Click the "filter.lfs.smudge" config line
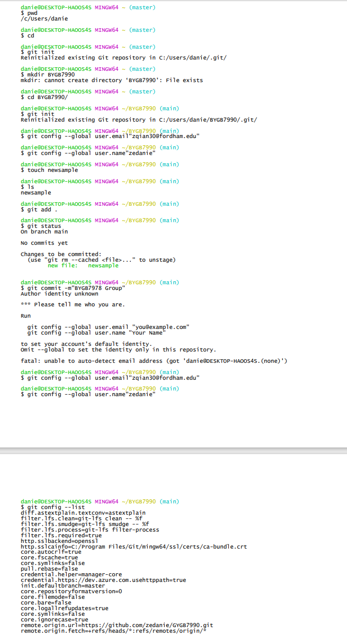The width and height of the screenshot is (347, 644). coord(85,524)
